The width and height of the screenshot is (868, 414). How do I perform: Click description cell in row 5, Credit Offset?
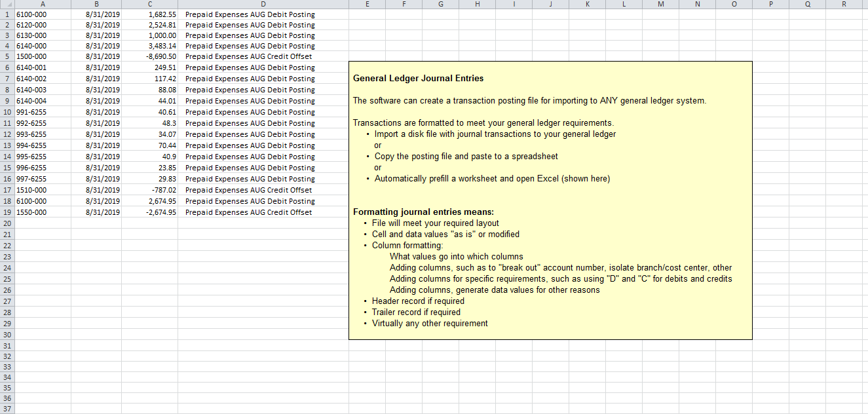point(263,56)
